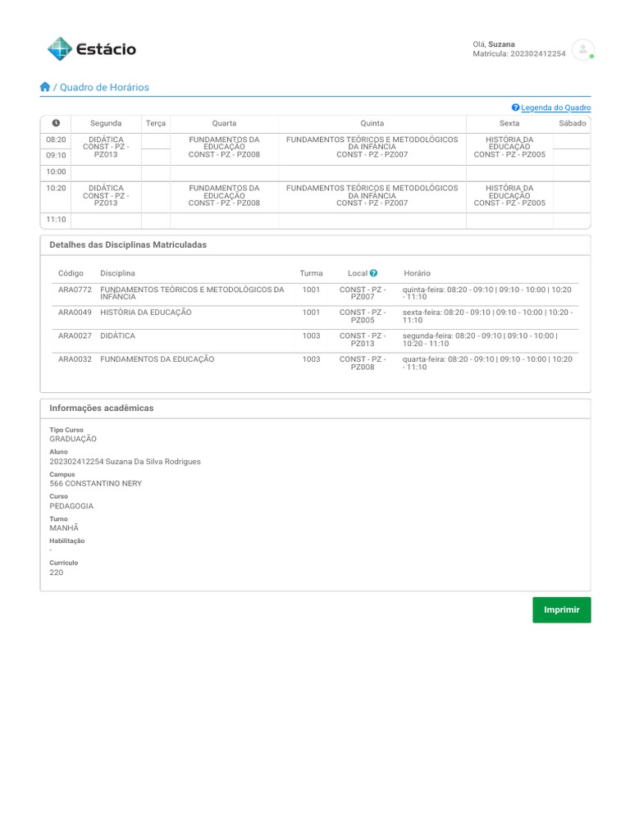Open Legenda do Quadro link
This screenshot has height=840, width=630.
pos(555,107)
